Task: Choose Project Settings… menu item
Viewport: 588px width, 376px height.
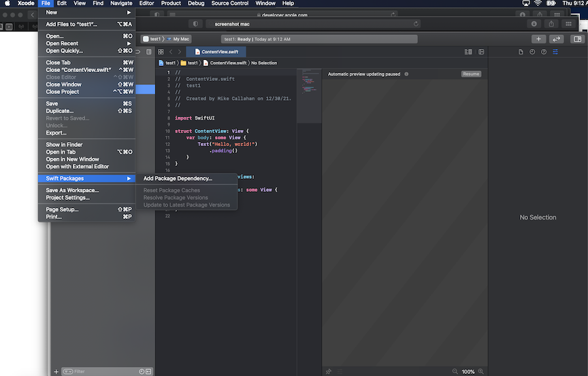Action: pos(86,198)
